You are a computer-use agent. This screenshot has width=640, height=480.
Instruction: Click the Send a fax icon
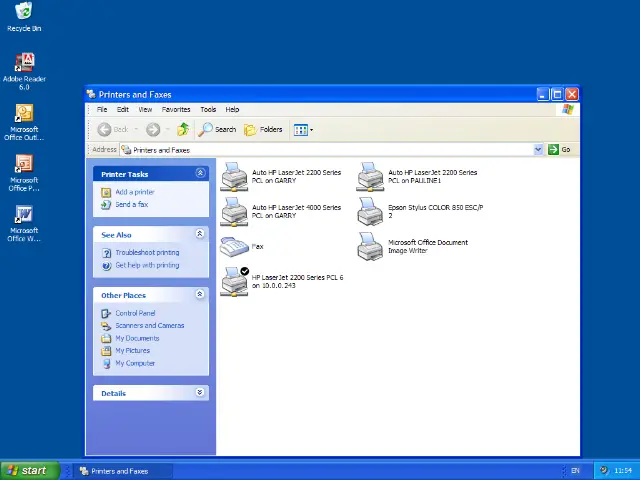106,204
